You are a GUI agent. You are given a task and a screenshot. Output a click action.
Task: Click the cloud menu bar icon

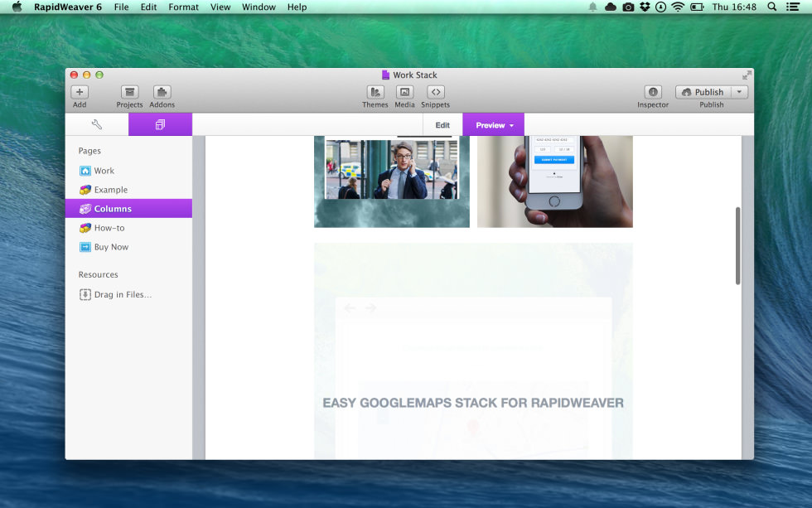click(x=611, y=7)
